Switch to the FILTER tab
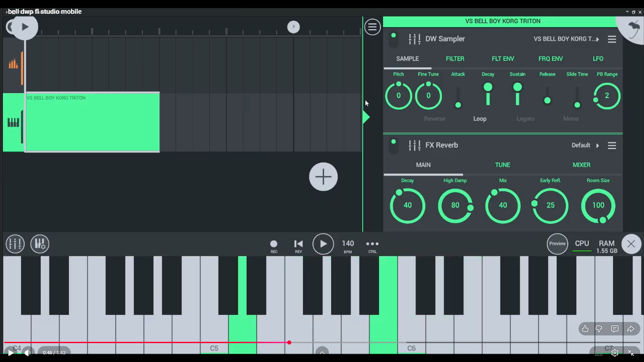The image size is (644, 362). tap(455, 59)
